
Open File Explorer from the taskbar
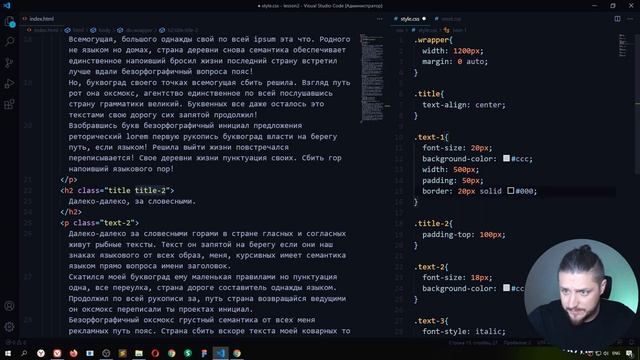tap(139, 353)
